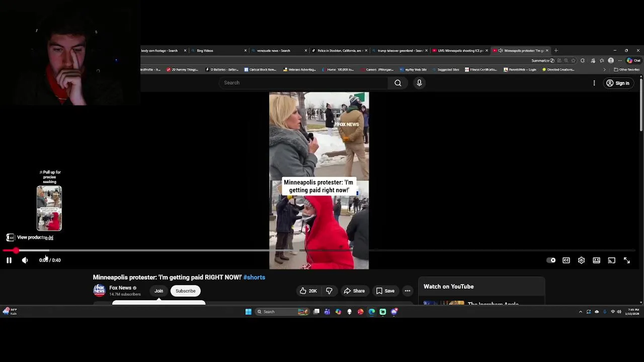Enter fullscreen mode
This screenshot has width=644, height=362.
pyautogui.click(x=626, y=260)
